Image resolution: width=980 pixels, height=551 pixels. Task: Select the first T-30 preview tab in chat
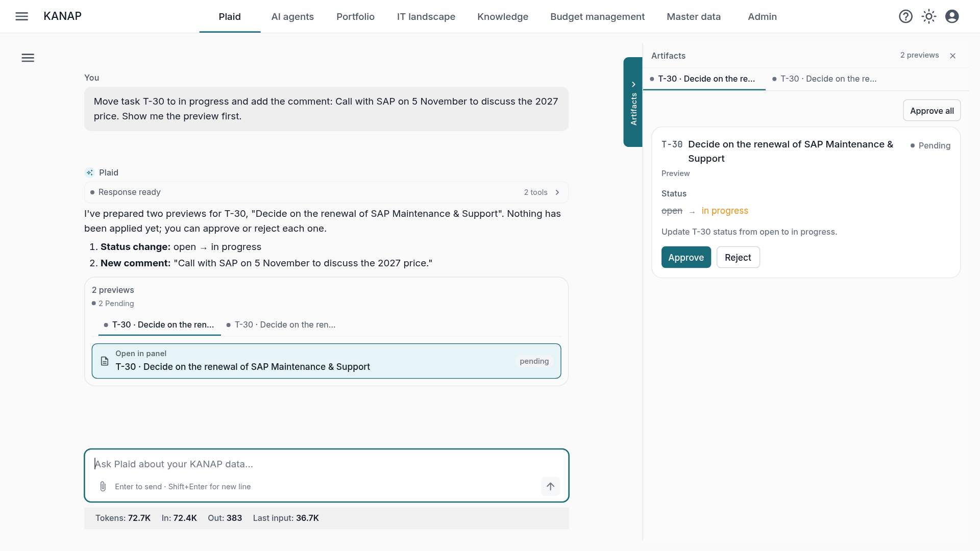159,324
